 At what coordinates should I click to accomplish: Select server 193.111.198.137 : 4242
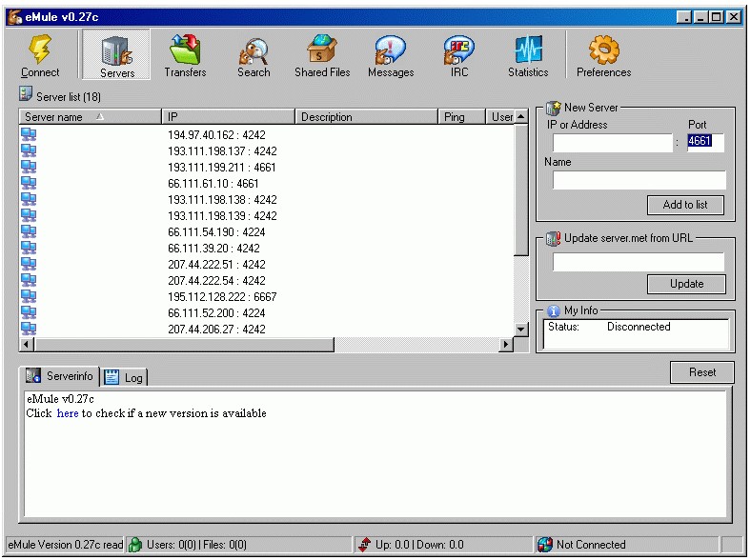coord(222,151)
